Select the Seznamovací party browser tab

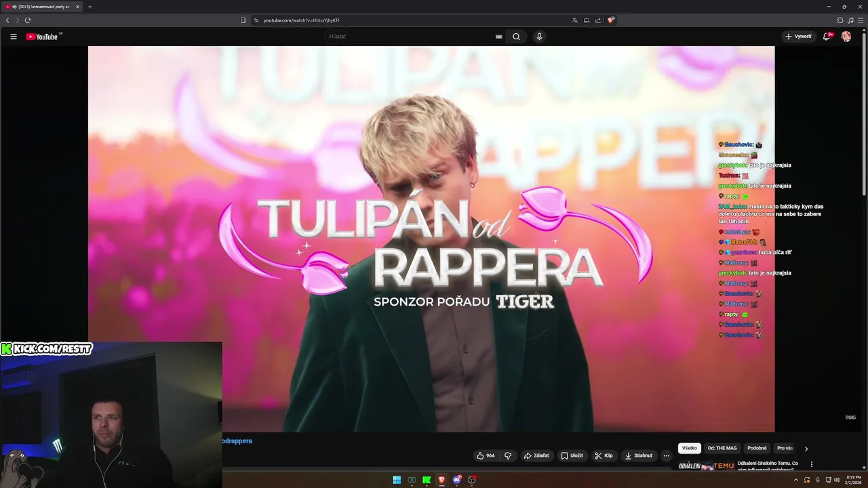[43, 7]
